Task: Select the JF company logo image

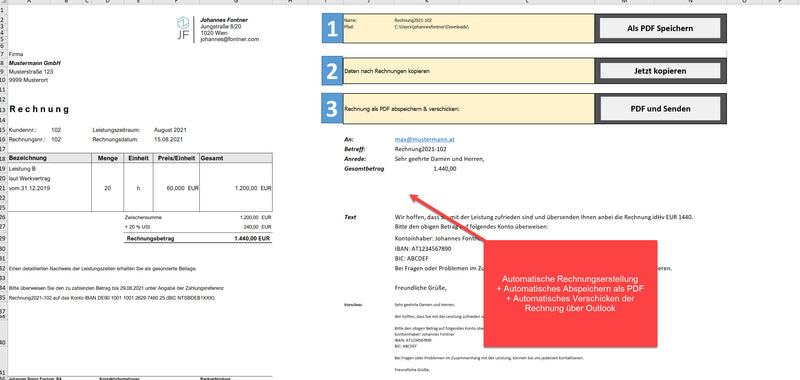Action: (x=183, y=29)
